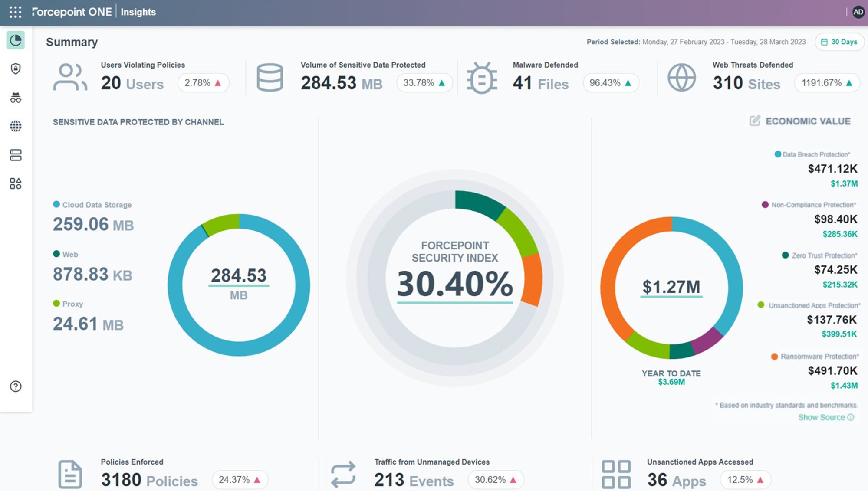Toggle the Cloud Data Storage legend dot

click(56, 204)
